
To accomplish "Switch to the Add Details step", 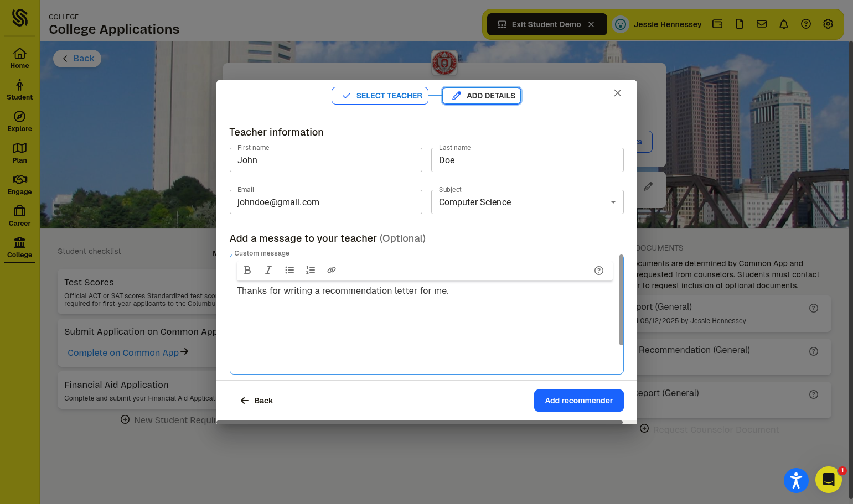I will [482, 96].
